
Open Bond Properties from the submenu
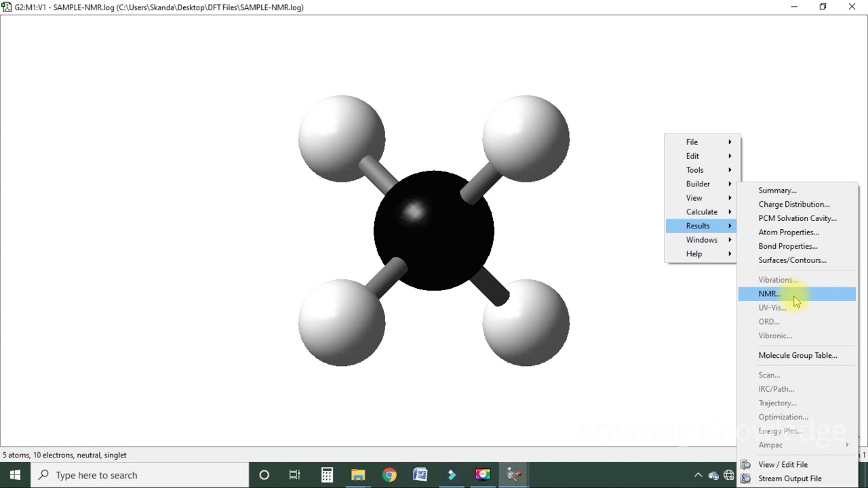pos(797,246)
